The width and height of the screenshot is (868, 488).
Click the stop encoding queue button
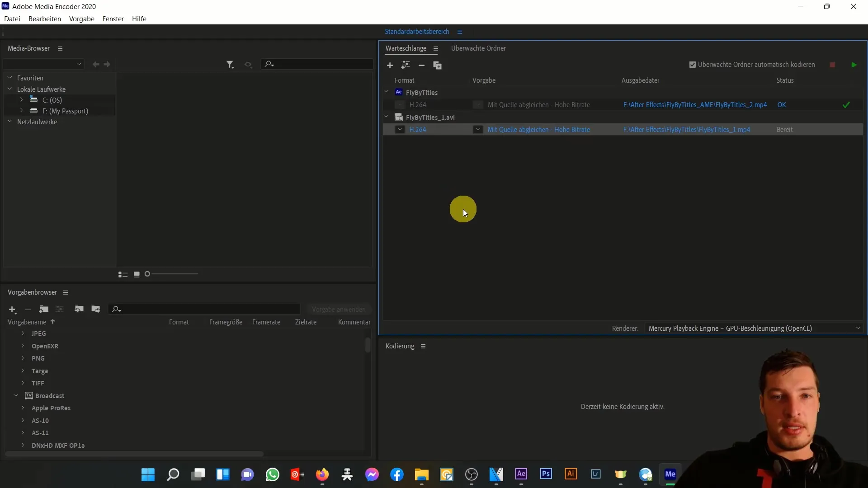point(832,64)
